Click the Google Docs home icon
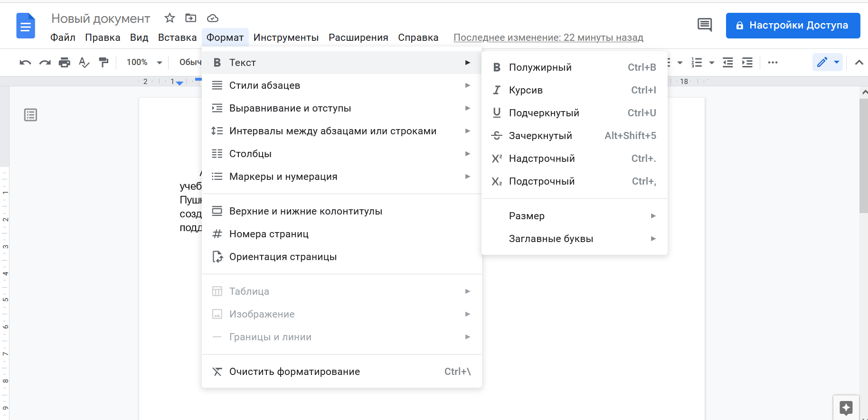Viewport: 868px width, 420px height. pyautogui.click(x=26, y=26)
